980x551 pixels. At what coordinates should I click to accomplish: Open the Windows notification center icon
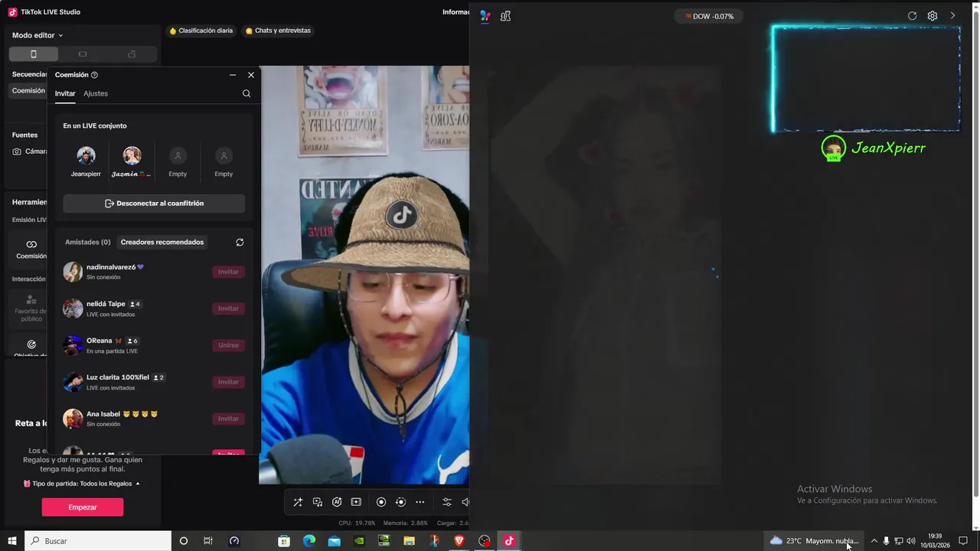tap(963, 541)
